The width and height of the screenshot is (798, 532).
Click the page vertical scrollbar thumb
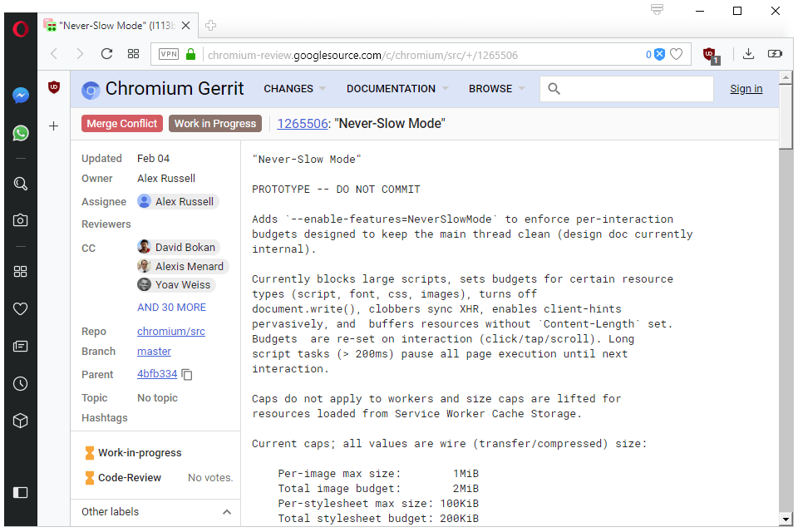[x=786, y=116]
